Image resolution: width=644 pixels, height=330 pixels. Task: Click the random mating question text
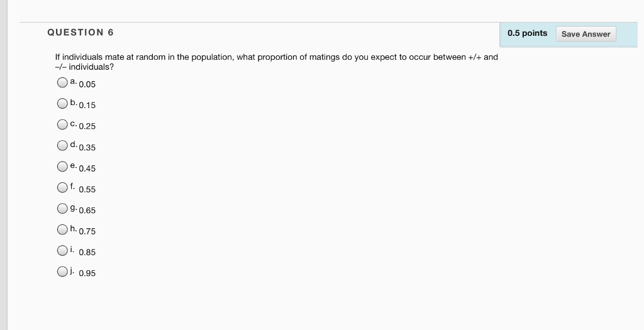click(277, 62)
